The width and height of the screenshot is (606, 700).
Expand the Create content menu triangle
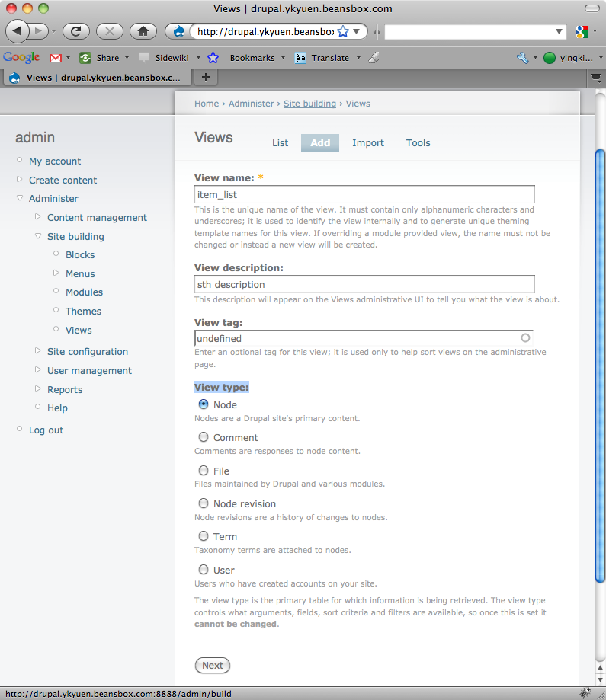[x=20, y=180]
